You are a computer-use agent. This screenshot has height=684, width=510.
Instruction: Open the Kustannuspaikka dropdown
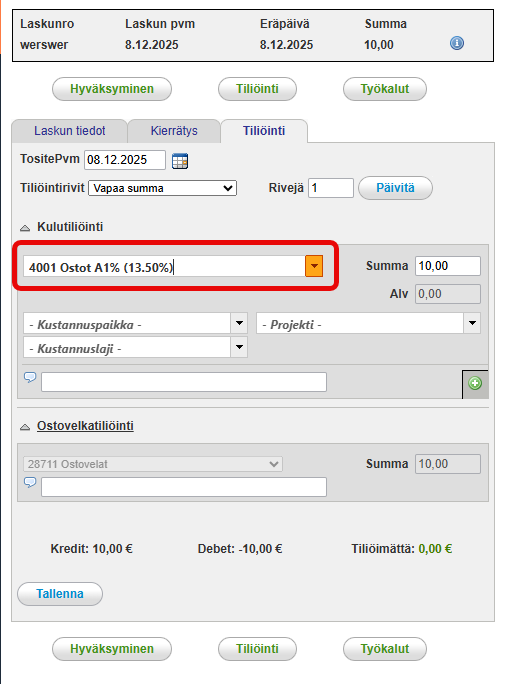point(239,323)
